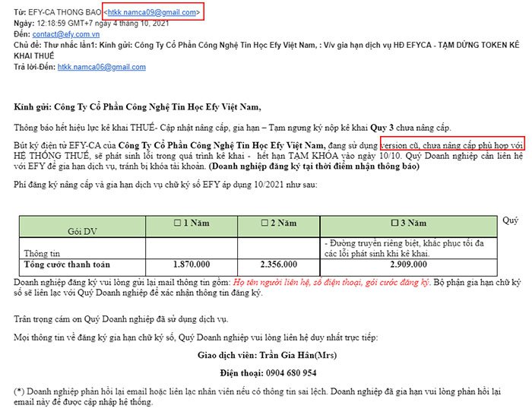Open the reply-to link htkk.namca06@gmail.com
532x415 pixels.
coord(101,67)
